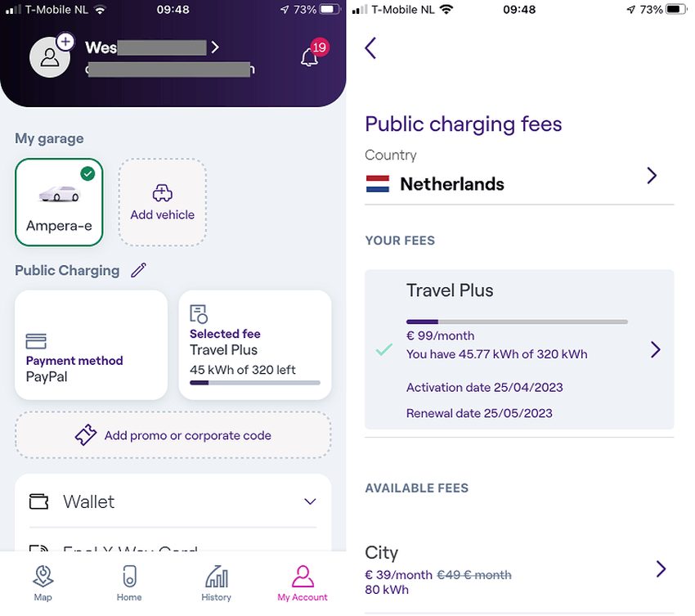Viewport: 695px width, 616px height.
Task: Expand the Wallet section chevron
Action: coord(310,501)
